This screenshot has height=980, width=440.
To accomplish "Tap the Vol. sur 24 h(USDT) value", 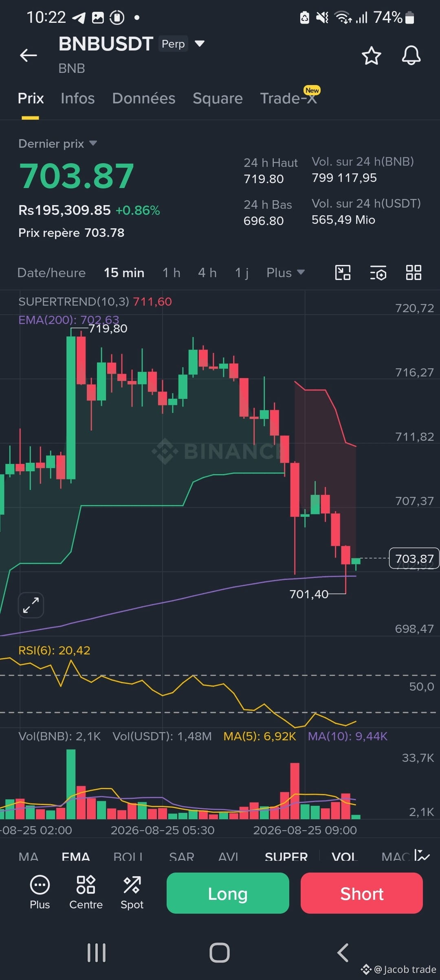I will (343, 220).
